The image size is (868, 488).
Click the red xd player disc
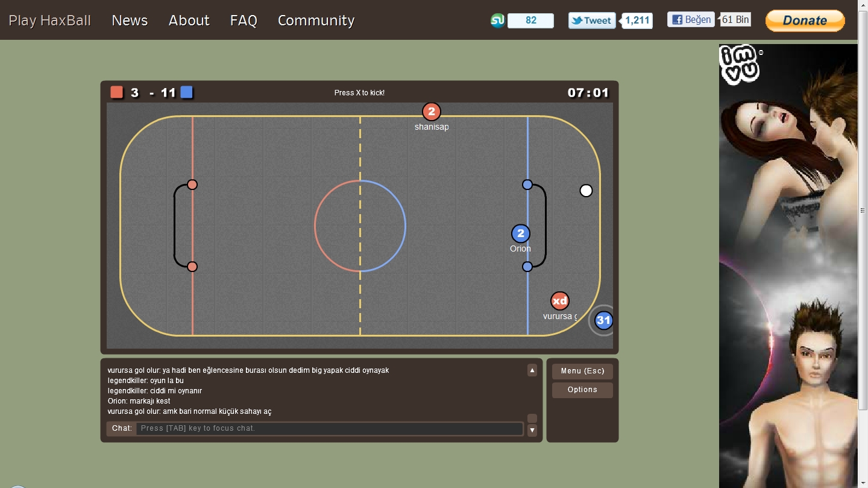pos(560,300)
